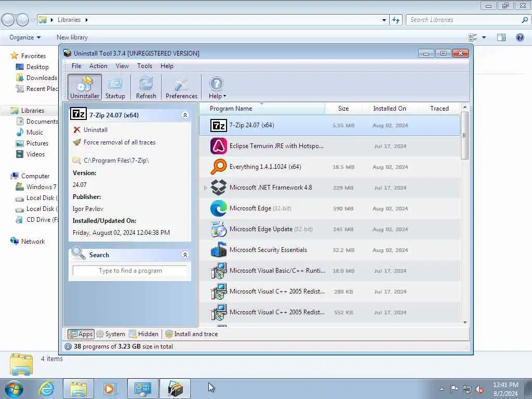Open Internet Explorer from the taskbar

tap(46, 389)
